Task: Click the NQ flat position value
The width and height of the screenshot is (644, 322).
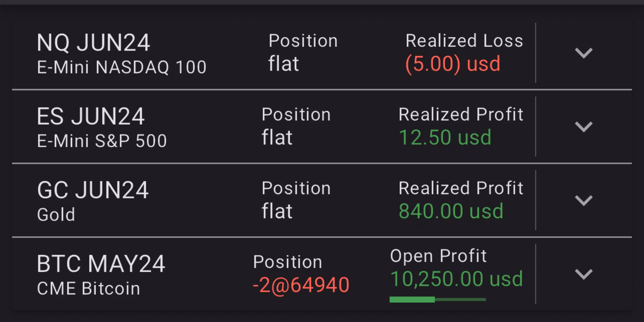Action: [284, 63]
